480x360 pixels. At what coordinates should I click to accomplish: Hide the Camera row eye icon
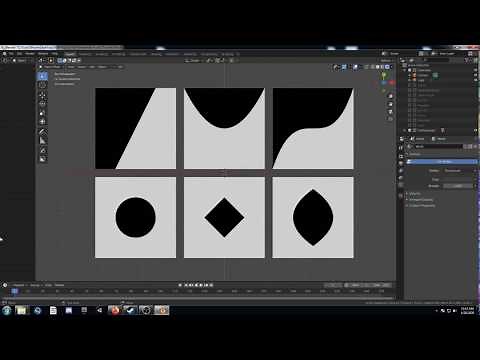pyautogui.click(x=476, y=75)
